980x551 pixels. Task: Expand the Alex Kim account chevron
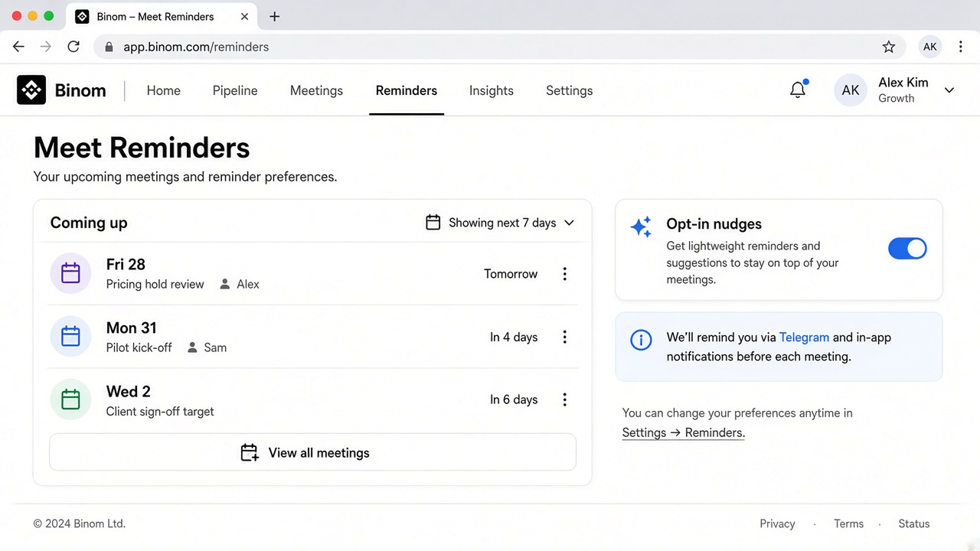click(x=949, y=90)
